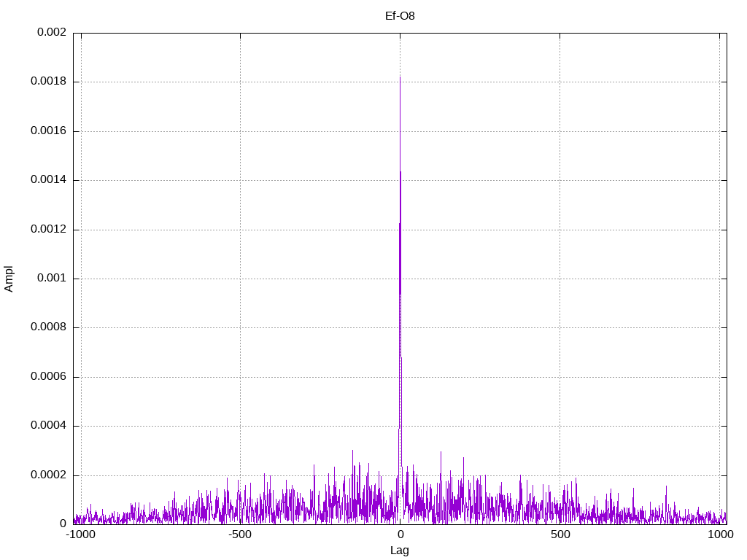The height and width of the screenshot is (560, 747).
Task: Click the x-axis tick label 1000
Action: [x=721, y=534]
